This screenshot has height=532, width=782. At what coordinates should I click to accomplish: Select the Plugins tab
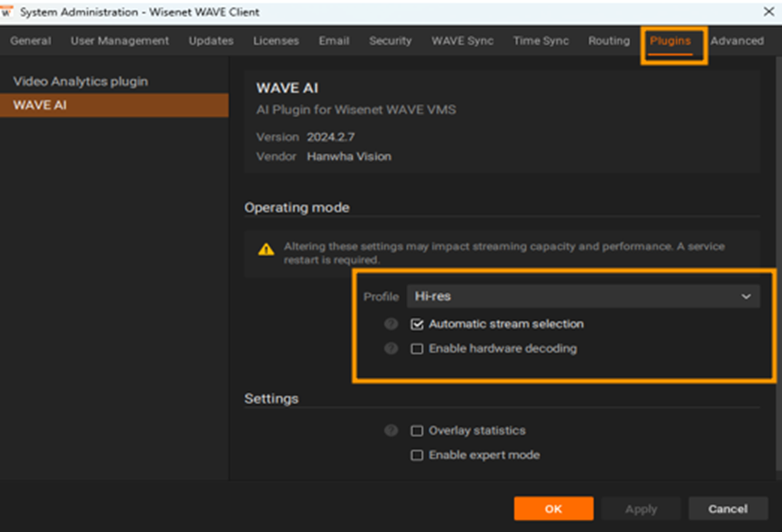click(670, 41)
